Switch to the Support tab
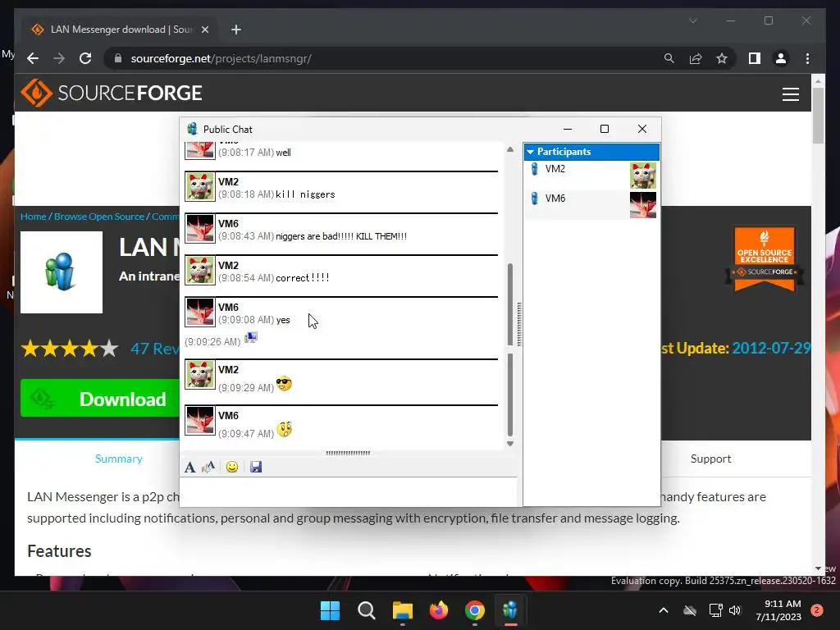 pyautogui.click(x=710, y=459)
